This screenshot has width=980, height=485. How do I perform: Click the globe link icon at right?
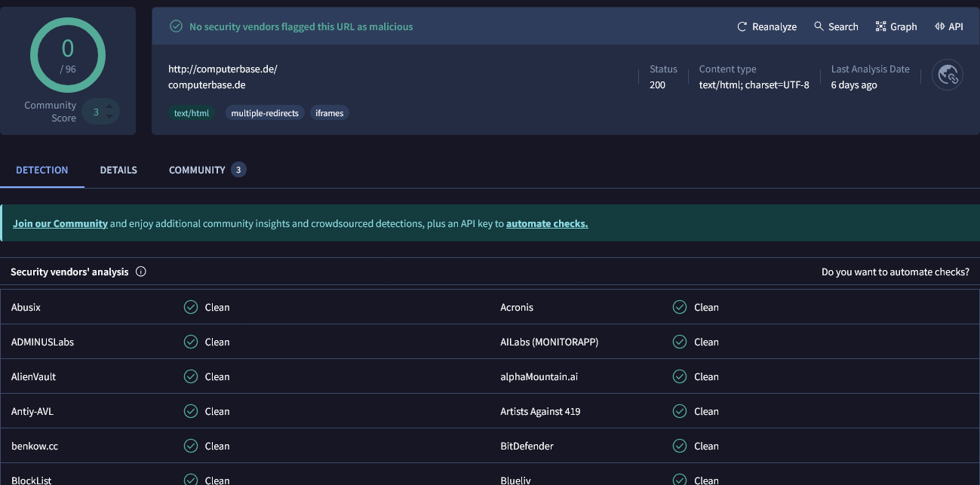coord(948,75)
